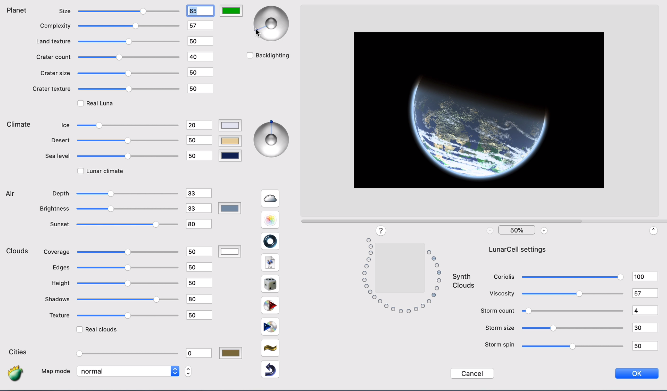Click the Flaming Pear logo icon

point(15,373)
